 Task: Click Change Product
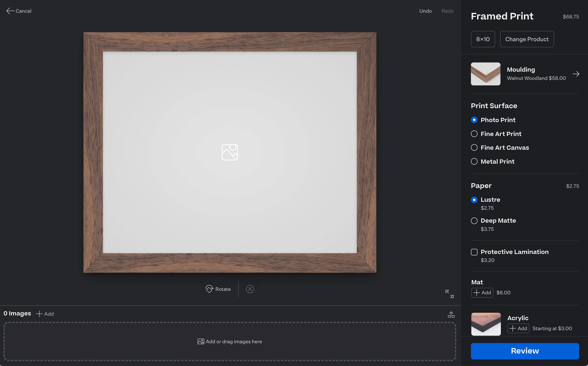527,39
